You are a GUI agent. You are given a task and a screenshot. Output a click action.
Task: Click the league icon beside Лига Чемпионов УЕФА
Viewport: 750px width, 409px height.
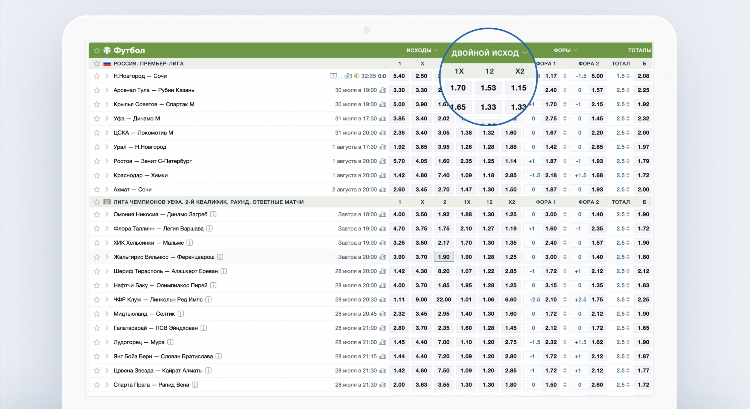click(107, 202)
